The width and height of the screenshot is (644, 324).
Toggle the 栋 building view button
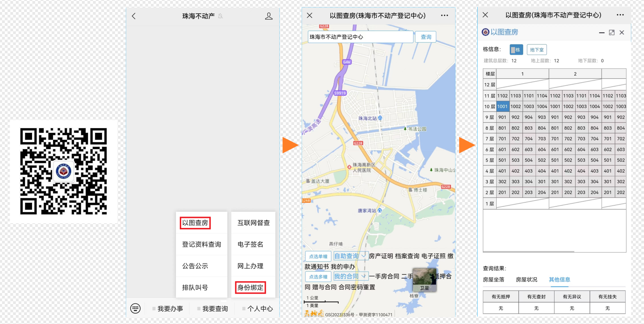[x=516, y=50]
